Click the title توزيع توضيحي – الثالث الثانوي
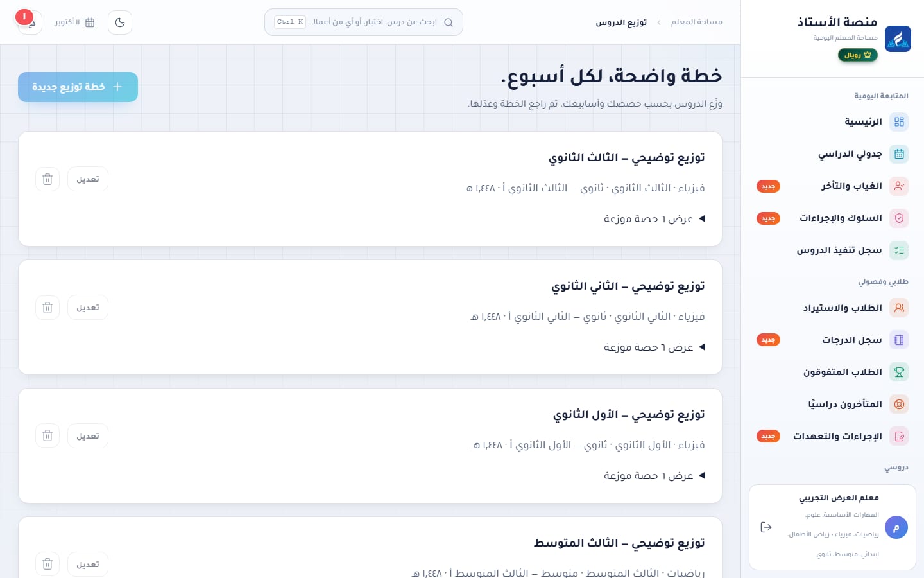 (627, 158)
